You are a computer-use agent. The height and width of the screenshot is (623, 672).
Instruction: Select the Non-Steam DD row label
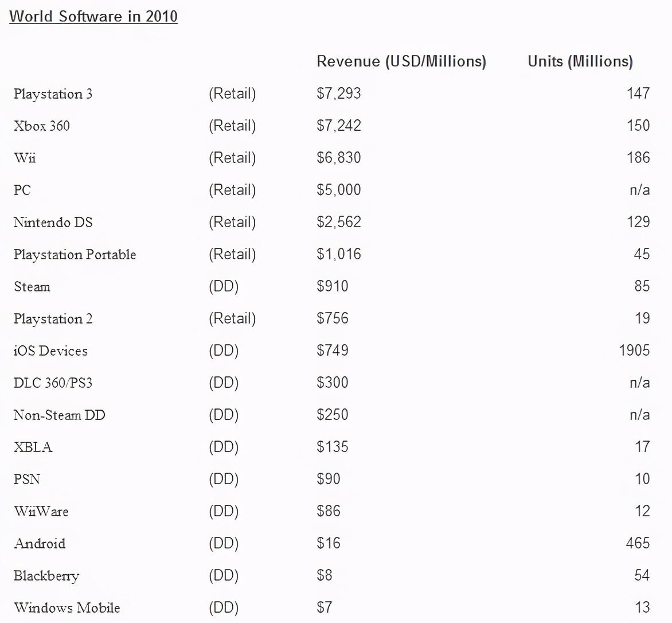pyautogui.click(x=60, y=415)
